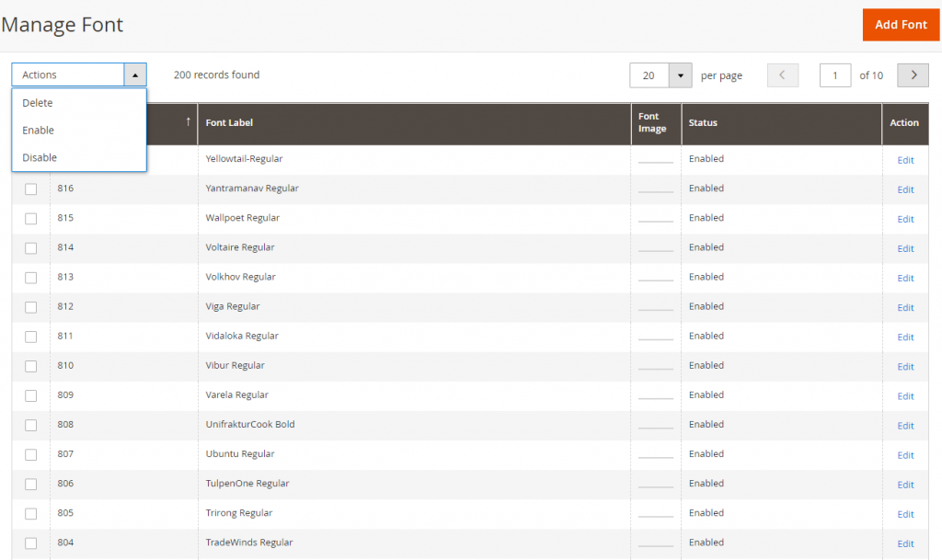Toggle the sort arrow on the ID column
942x560 pixels.
[x=190, y=122]
